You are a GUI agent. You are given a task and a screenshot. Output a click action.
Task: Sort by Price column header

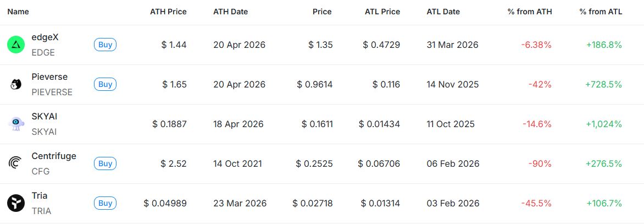[x=322, y=12]
